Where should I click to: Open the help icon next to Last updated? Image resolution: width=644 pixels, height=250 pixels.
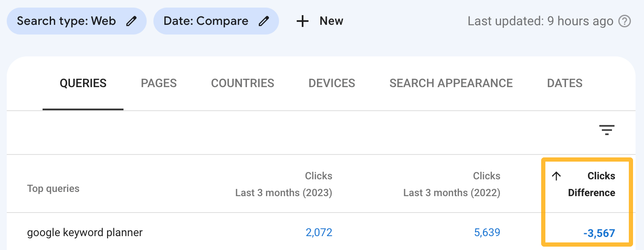(625, 21)
